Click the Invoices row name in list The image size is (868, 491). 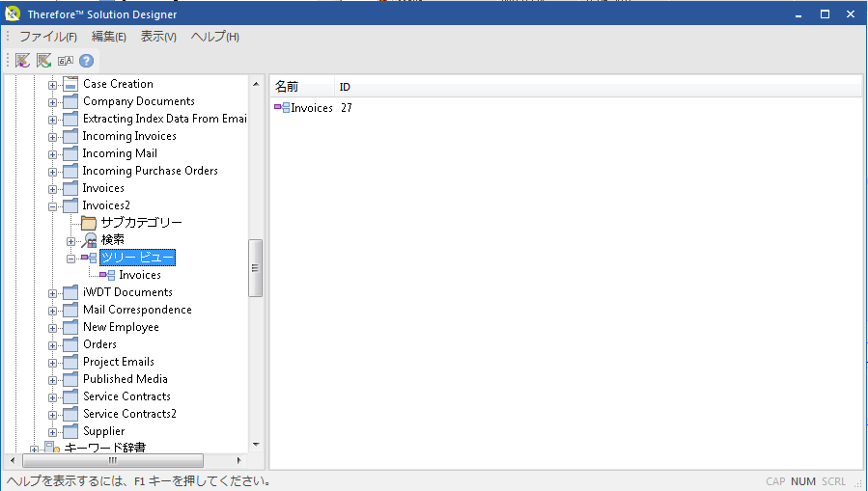[312, 108]
